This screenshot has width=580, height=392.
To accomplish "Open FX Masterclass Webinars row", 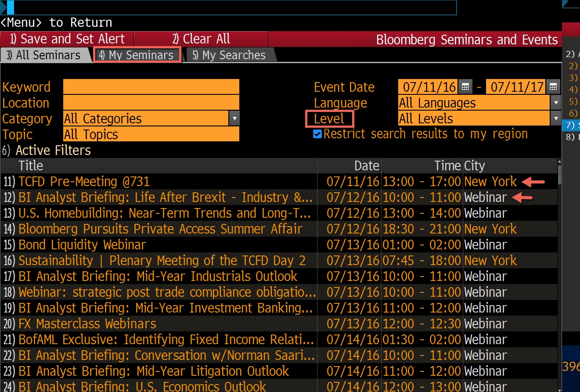I will [279, 324].
